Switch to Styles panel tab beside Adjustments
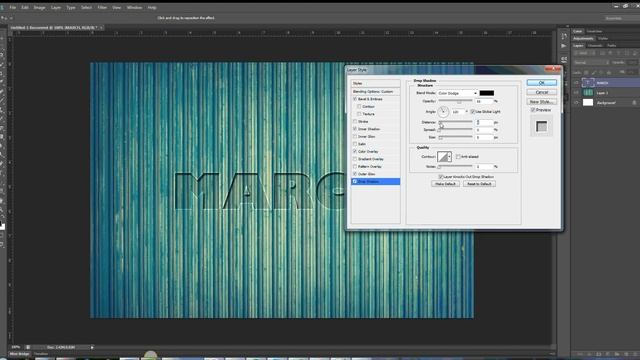Image resolution: width=640 pixels, height=360 pixels. click(603, 38)
